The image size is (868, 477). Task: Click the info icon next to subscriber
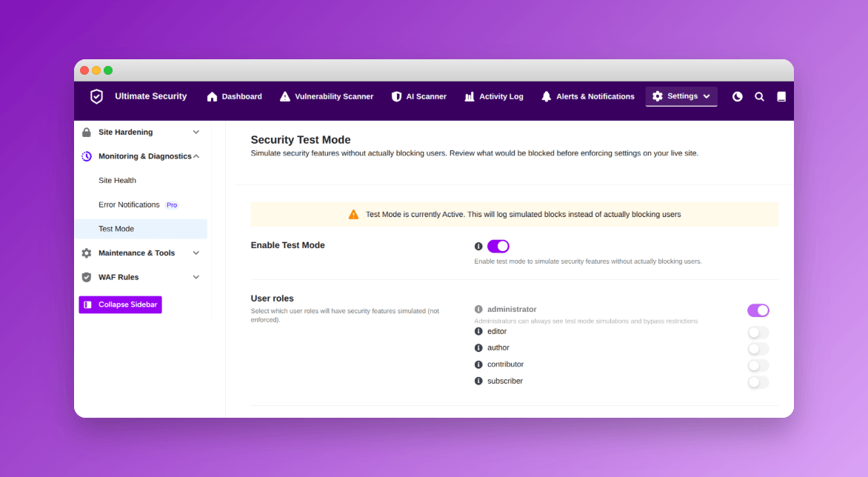(478, 381)
